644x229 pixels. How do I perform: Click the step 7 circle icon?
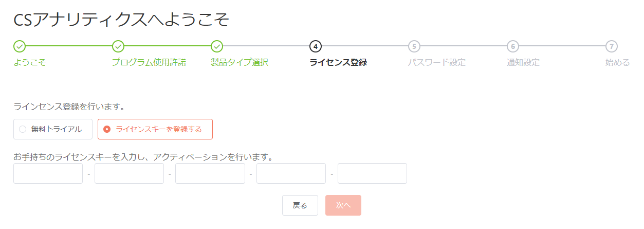pos(611,46)
